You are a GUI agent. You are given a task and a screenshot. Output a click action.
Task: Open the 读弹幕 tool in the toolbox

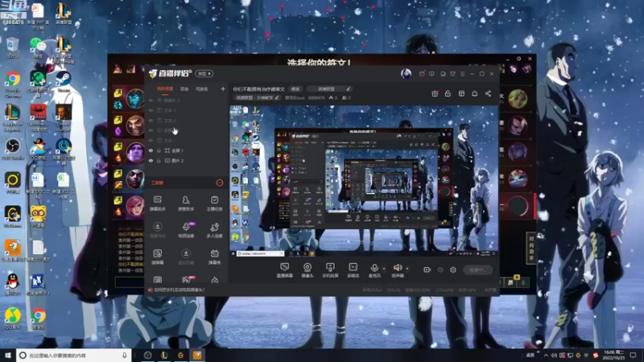157,257
